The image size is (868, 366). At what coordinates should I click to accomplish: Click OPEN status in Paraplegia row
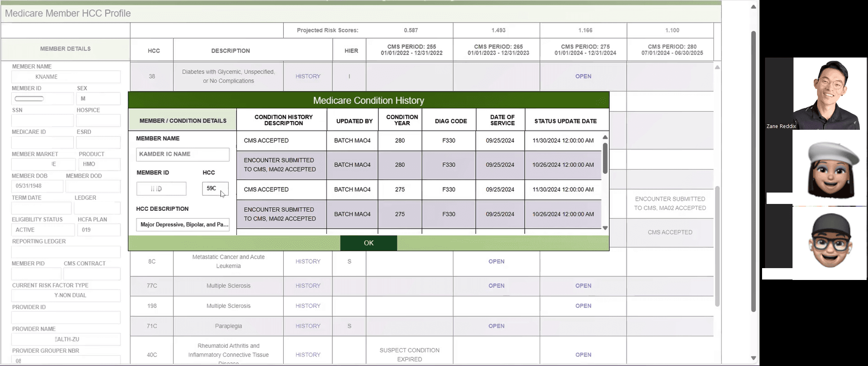click(497, 326)
